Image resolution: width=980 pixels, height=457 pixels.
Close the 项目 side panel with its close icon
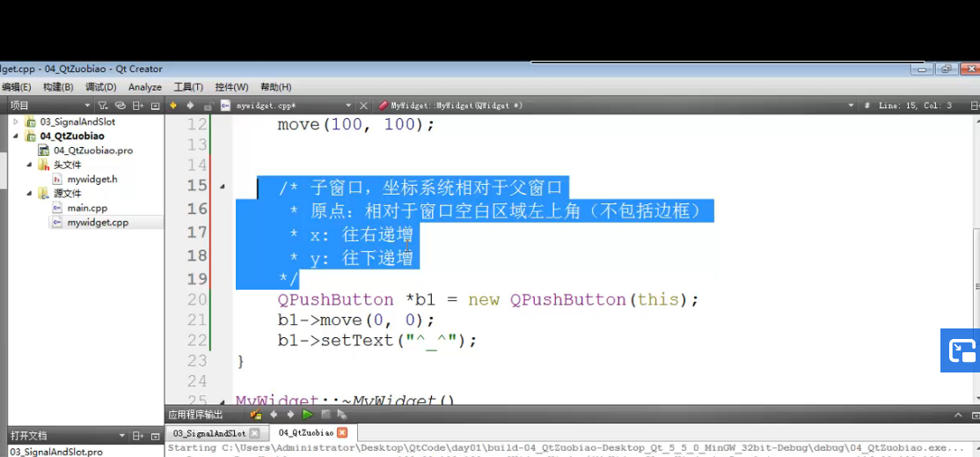point(155,106)
